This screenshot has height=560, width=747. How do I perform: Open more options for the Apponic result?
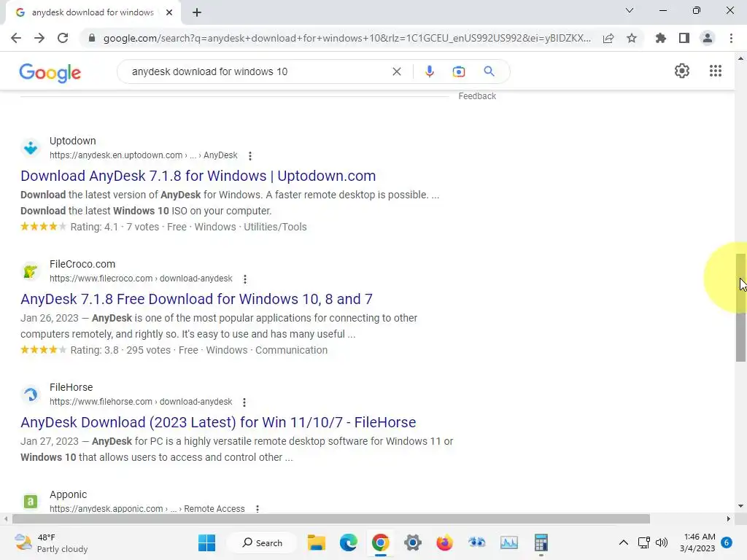tap(258, 508)
